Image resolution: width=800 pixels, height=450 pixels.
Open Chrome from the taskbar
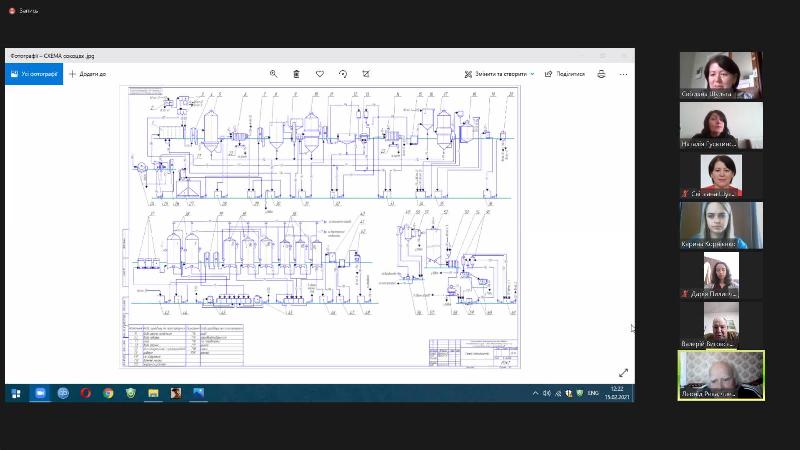pos(108,393)
